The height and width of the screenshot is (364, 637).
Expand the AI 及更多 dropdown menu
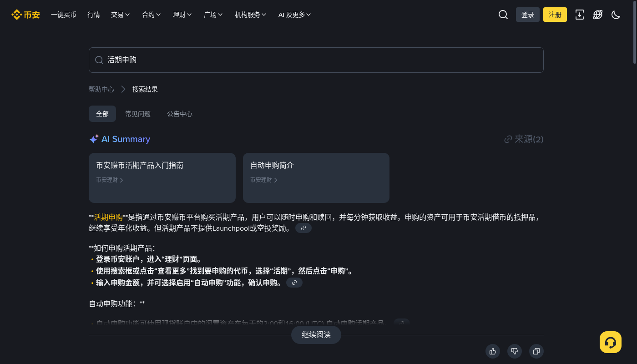[295, 15]
